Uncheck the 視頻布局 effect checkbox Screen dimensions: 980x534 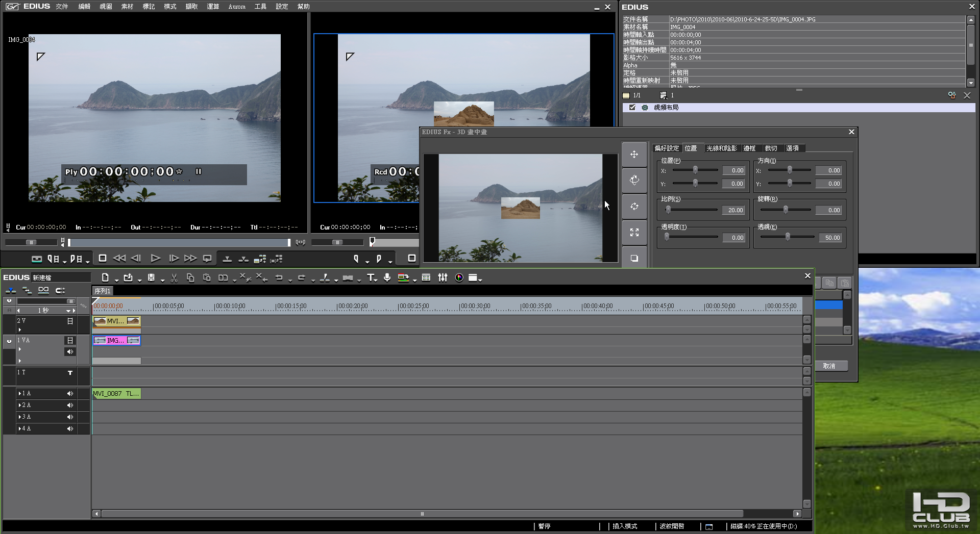pos(632,108)
